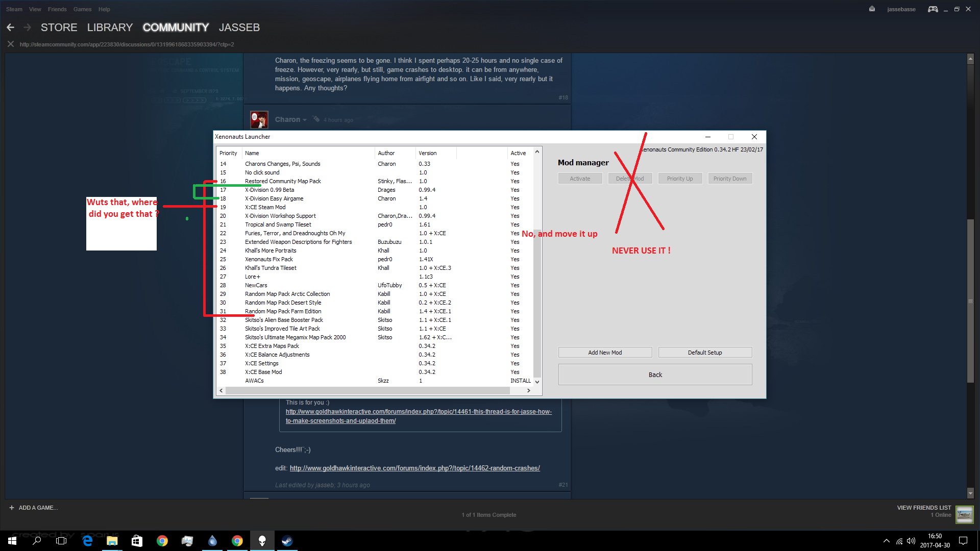Viewport: 980px width, 551px height.
Task: Click the Activate mod button
Action: [580, 179]
